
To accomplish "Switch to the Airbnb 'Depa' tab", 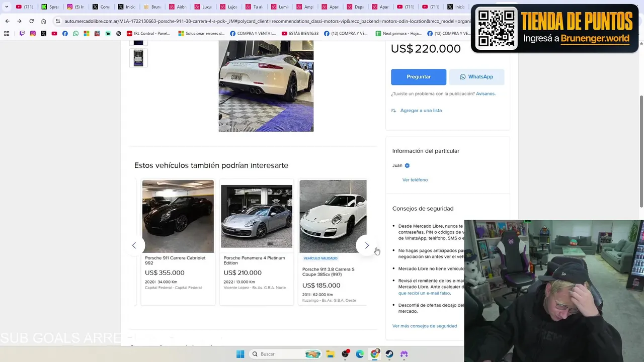I will pyautogui.click(x=355, y=7).
